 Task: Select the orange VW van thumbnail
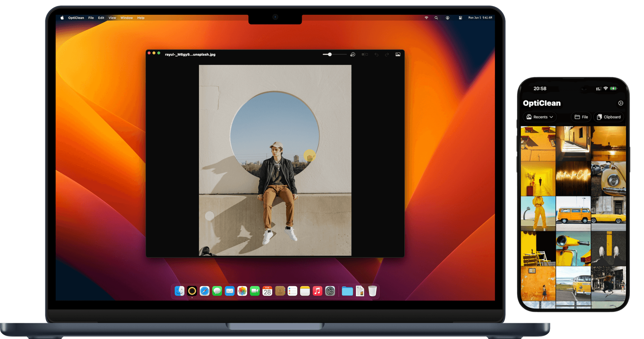[573, 213]
